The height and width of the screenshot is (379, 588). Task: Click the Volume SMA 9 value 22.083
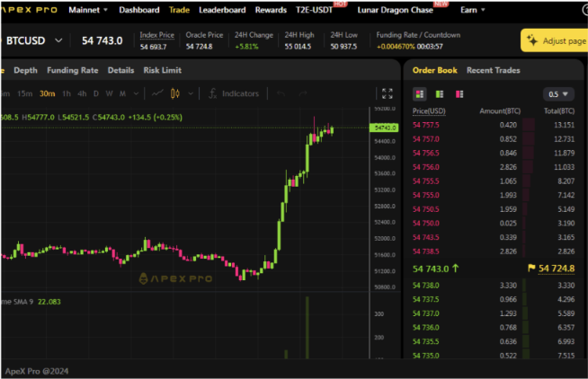click(49, 302)
